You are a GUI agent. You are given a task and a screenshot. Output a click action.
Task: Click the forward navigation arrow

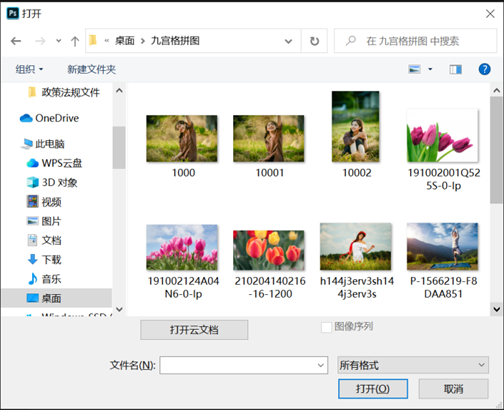(40, 41)
